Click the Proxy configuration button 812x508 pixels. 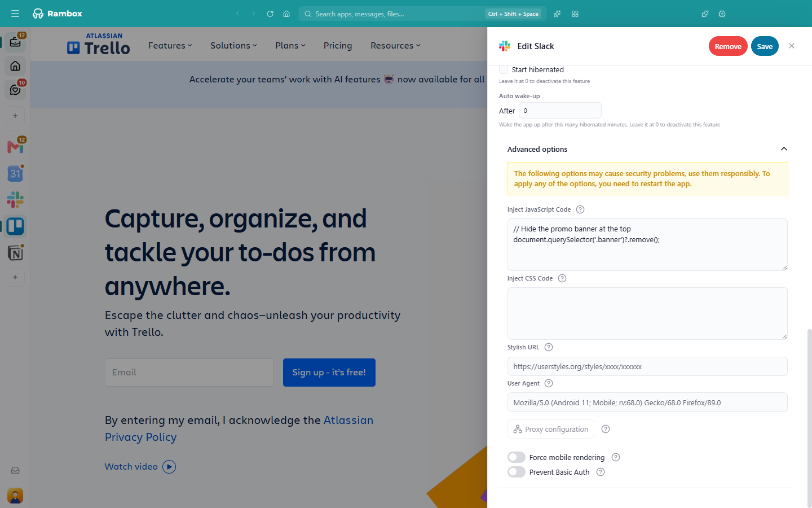(551, 429)
